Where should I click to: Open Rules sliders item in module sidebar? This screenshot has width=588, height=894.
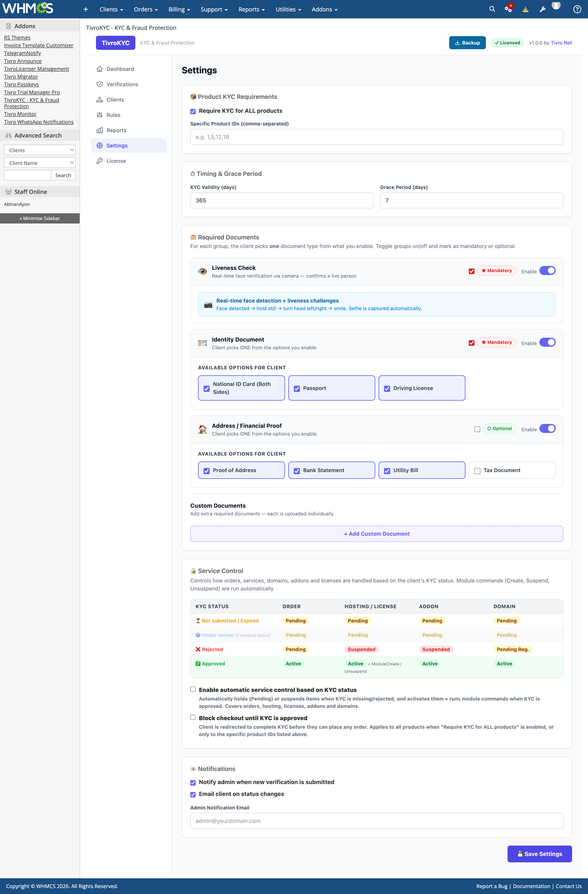point(113,115)
